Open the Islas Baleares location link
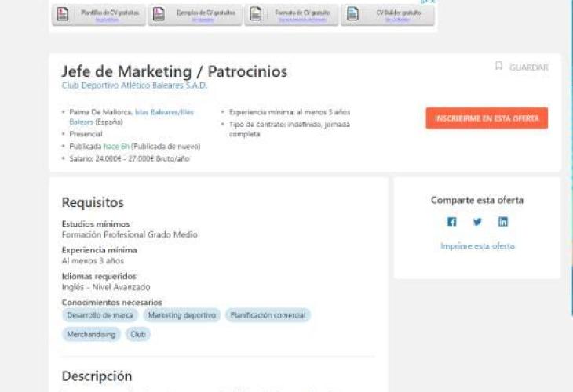 pos(164,112)
